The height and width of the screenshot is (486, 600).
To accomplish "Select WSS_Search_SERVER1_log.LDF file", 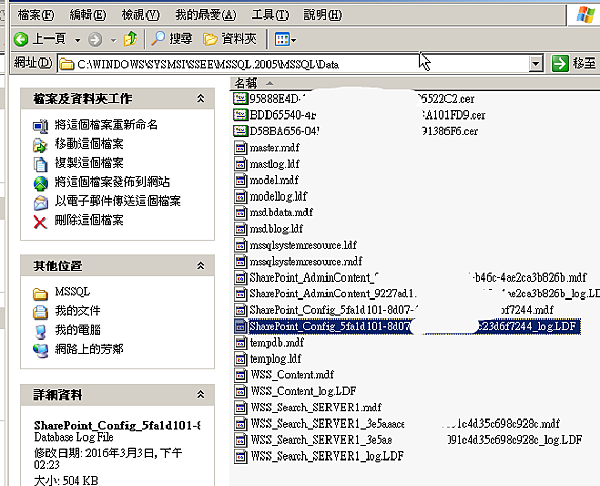I will coord(327,457).
